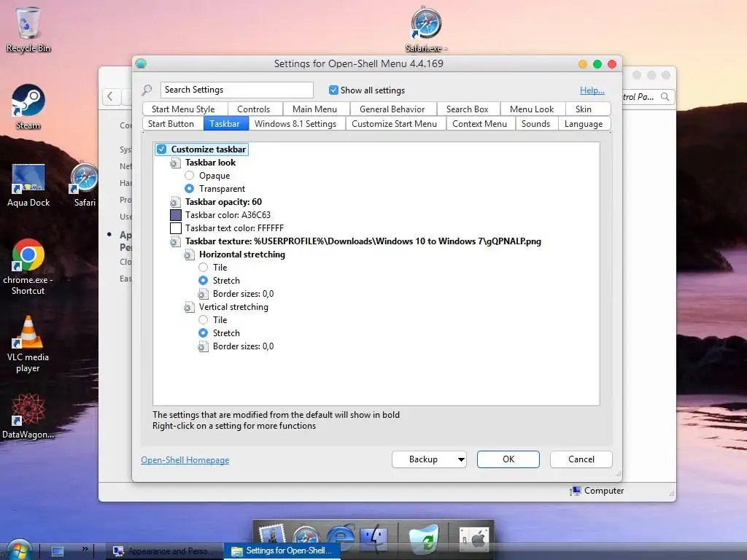The width and height of the screenshot is (747, 560).
Task: Click the Taskbar text color FFFFFF swatch
Action: coord(176,228)
